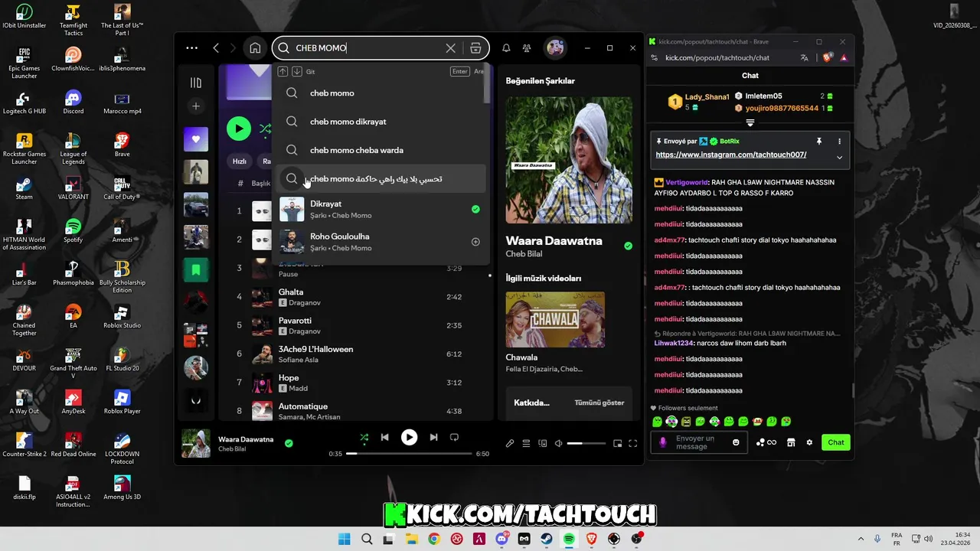Open the Liked Songs heart playlist
Screen dimensions: 980x551
196,139
